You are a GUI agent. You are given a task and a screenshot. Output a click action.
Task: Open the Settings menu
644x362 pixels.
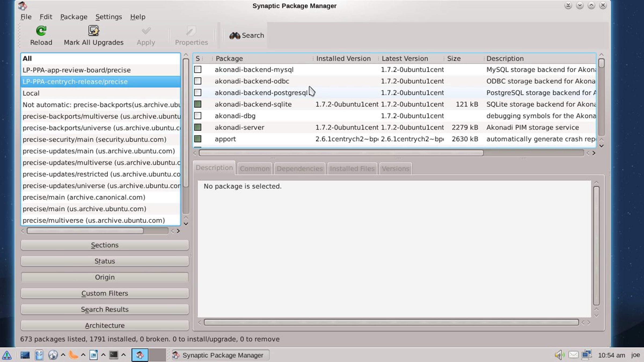(109, 17)
